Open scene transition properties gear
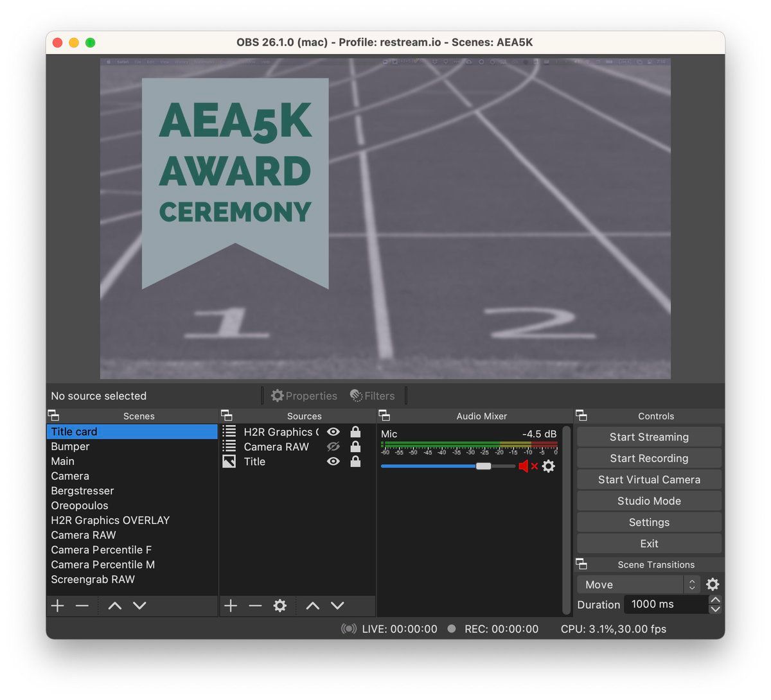The height and width of the screenshot is (700, 771). (713, 584)
